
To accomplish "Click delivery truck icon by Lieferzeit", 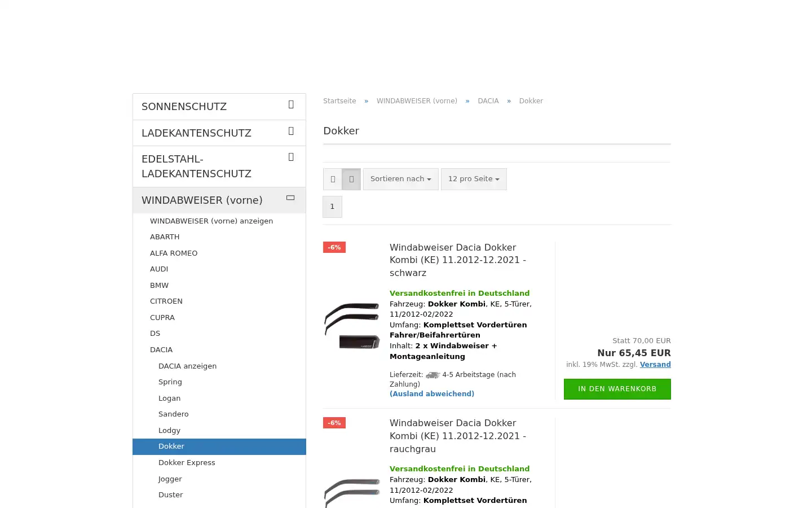I will click(433, 375).
